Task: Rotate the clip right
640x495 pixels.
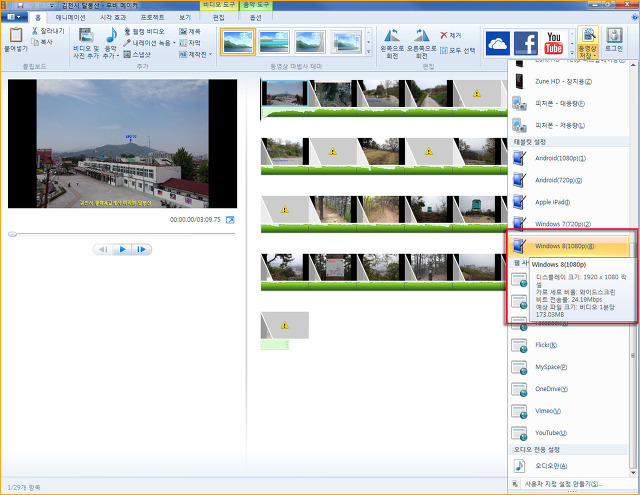Action: point(421,44)
